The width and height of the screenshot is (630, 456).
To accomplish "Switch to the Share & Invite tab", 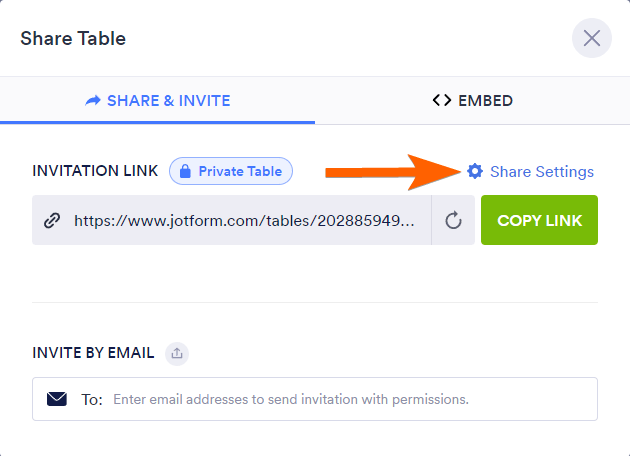I will click(x=158, y=101).
